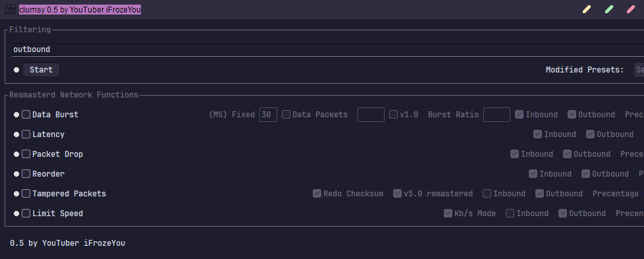
Task: Toggle Outbound for Limit Speed
Action: click(x=563, y=214)
